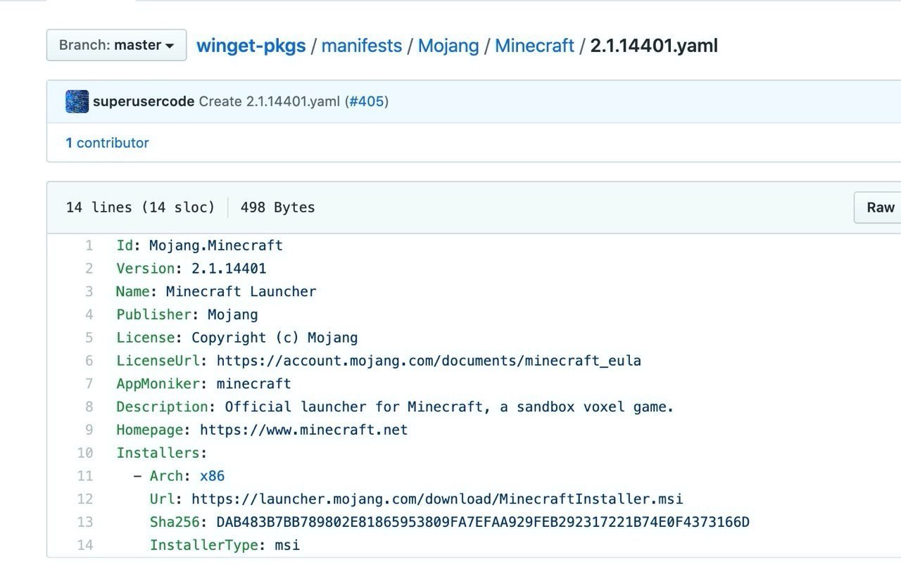Go to the manifests folder breadcrumb

tap(362, 46)
